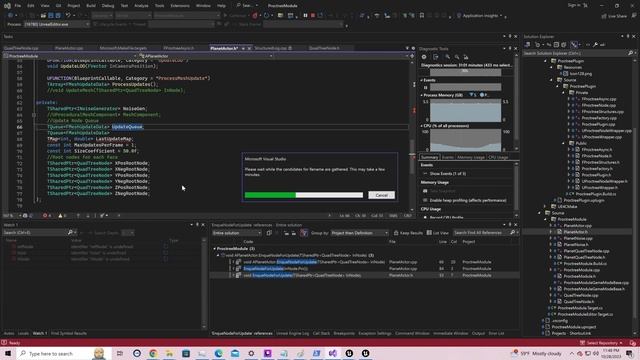
Task: Click the green rename progress bar
Action: [x=303, y=195]
